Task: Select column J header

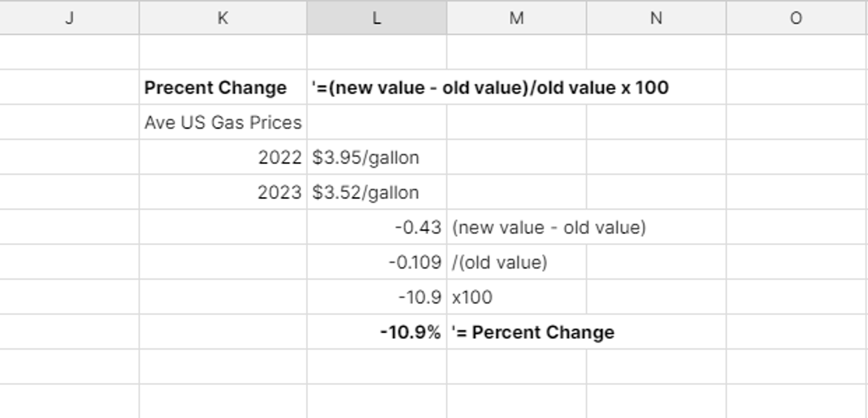Action: [70, 19]
